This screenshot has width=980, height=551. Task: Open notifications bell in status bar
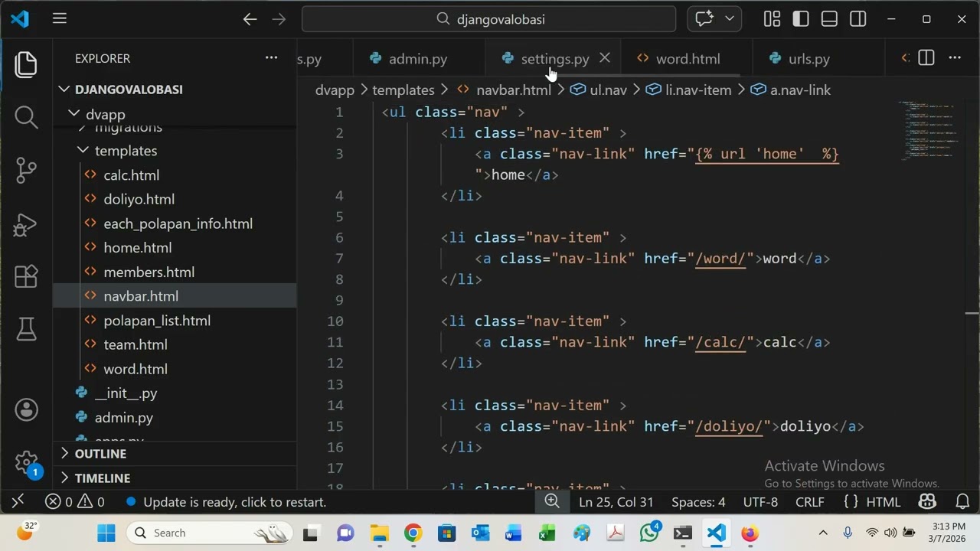click(x=963, y=502)
